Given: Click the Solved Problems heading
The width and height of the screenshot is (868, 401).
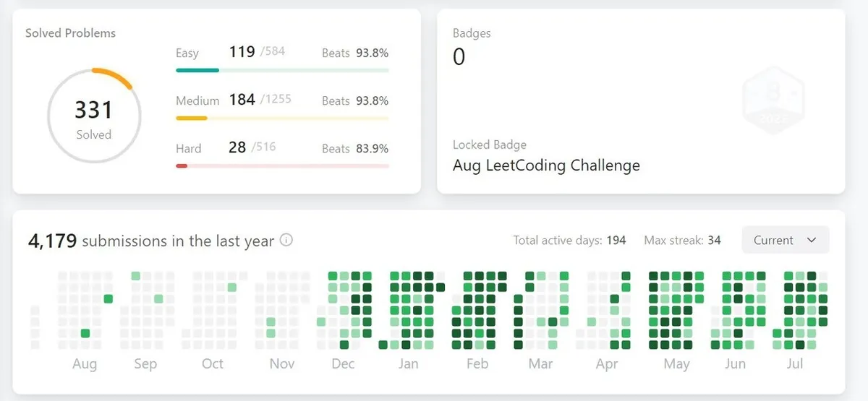Looking at the screenshot, I should tap(70, 33).
